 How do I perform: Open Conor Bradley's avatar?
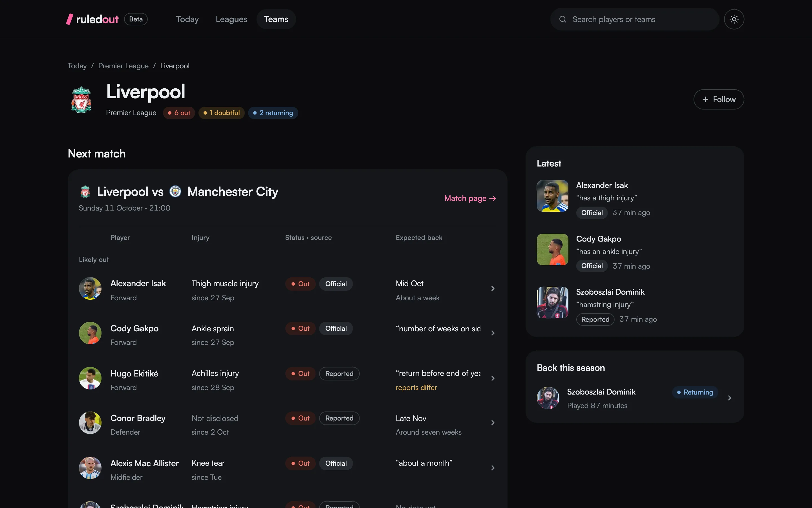point(90,423)
